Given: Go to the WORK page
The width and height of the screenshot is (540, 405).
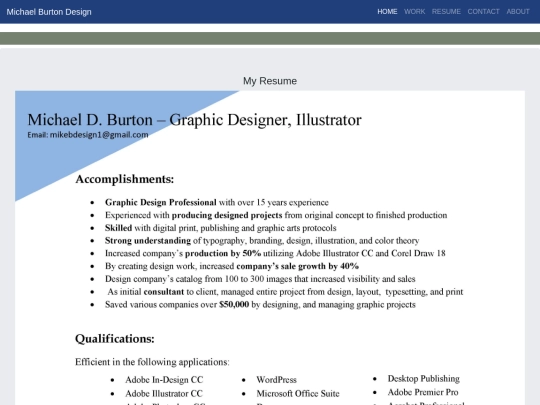Looking at the screenshot, I should 414,12.
